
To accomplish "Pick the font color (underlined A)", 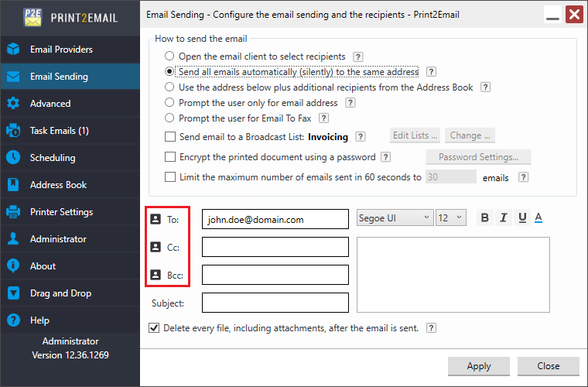I will click(x=538, y=217).
